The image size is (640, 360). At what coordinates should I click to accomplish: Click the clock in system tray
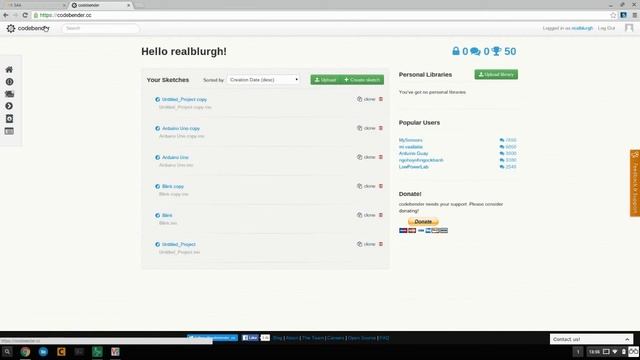click(594, 351)
